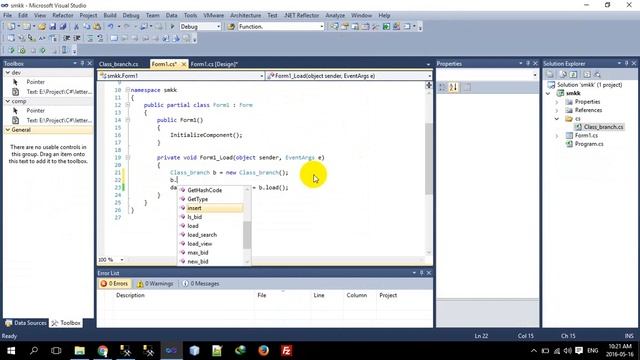Image resolution: width=640 pixels, height=360 pixels.
Task: Click the taskbar search icon
Action: pyautogui.click(x=34, y=351)
